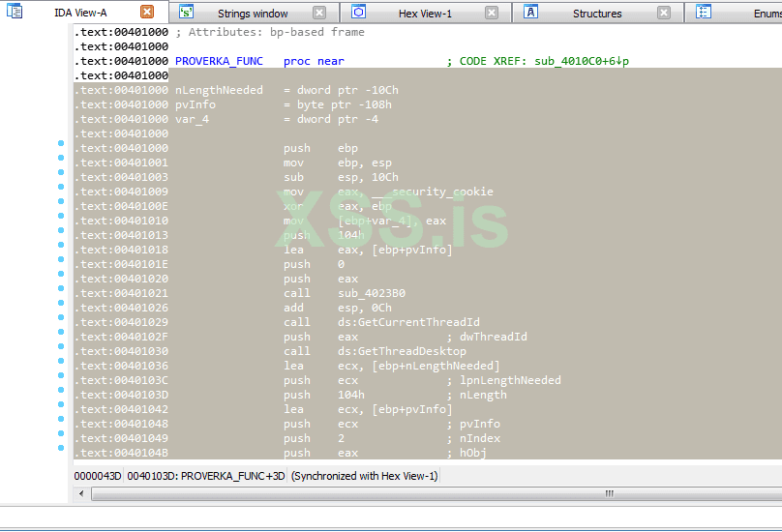Toggle breakpoint dot at address 00401021

61,288
